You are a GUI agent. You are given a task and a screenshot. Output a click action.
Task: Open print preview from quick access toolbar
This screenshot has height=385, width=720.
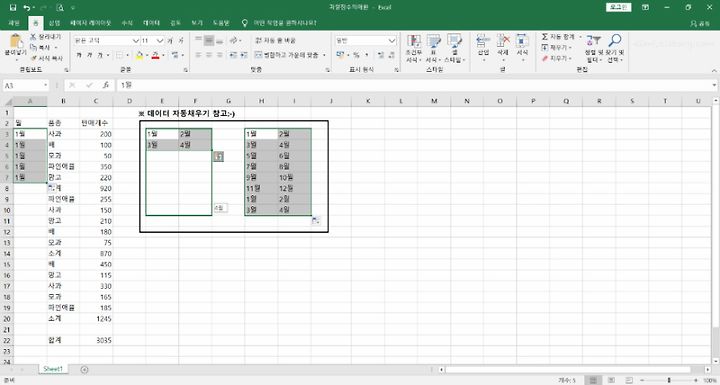pos(60,7)
